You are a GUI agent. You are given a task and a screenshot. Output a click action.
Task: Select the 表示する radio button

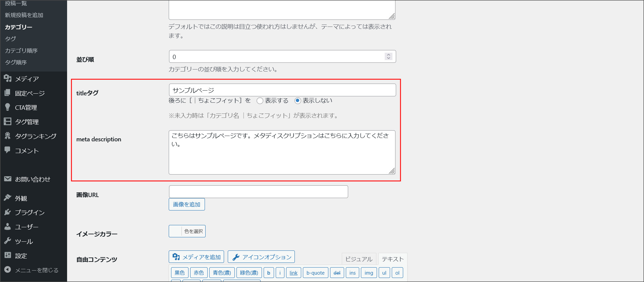tap(260, 101)
